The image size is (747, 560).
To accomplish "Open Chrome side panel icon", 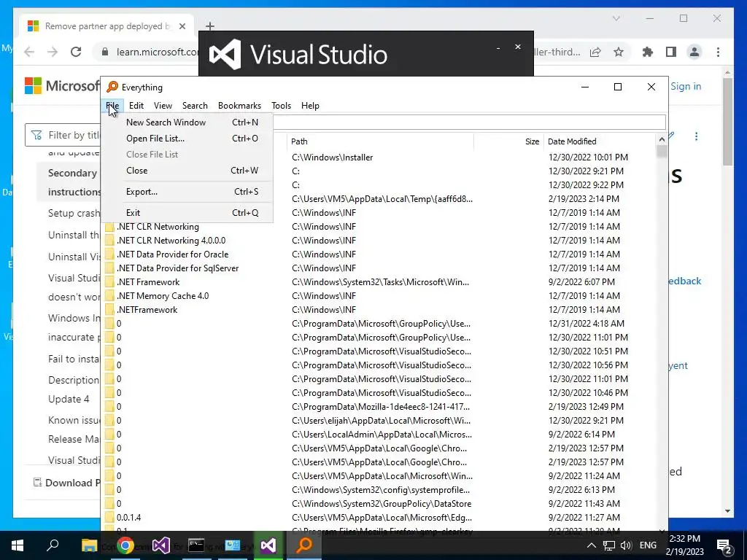I will [x=671, y=52].
